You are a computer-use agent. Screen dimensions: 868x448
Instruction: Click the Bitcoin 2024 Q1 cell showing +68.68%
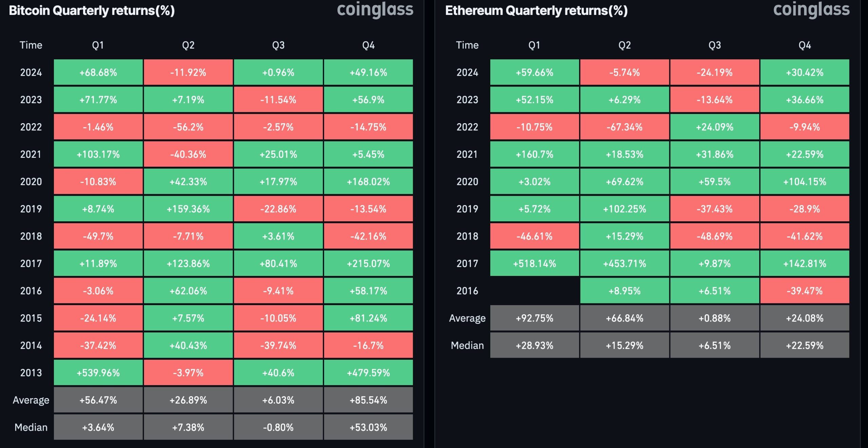click(x=98, y=72)
